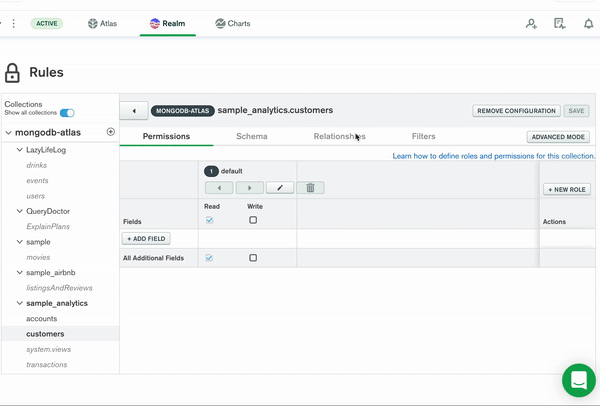Screen dimensions: 600x406
Task: Select the movies collection
Action: (x=38, y=257)
